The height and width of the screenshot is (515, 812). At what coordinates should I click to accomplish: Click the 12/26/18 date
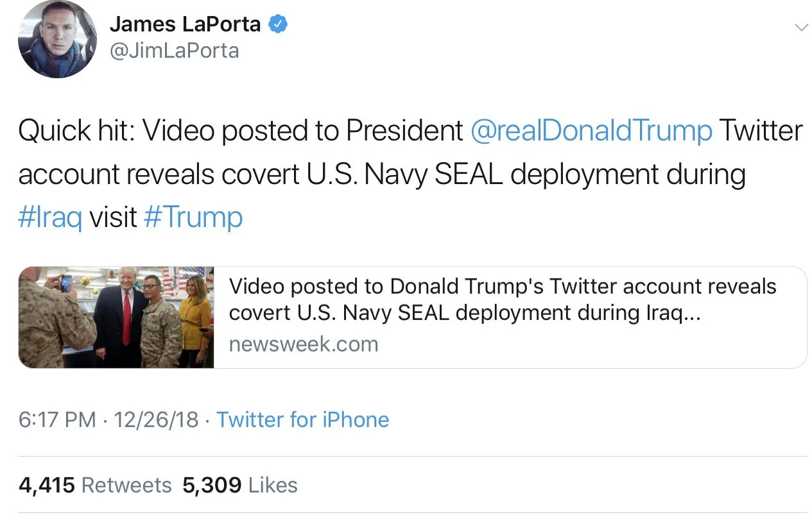[x=155, y=420]
